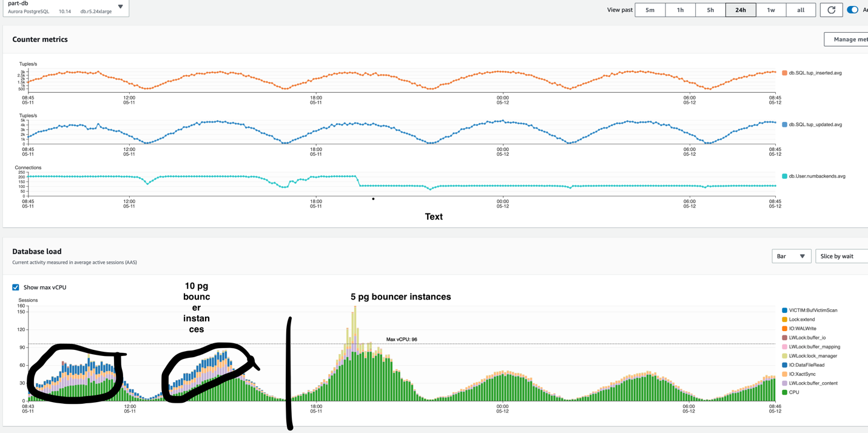Click the green CPU legend swatch
868x433 pixels.
784,392
